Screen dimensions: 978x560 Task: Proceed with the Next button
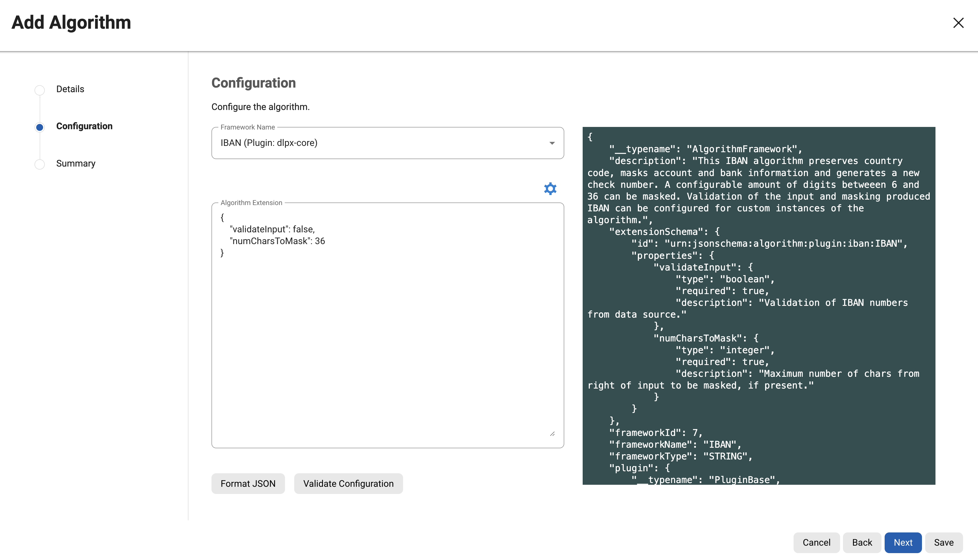point(903,542)
